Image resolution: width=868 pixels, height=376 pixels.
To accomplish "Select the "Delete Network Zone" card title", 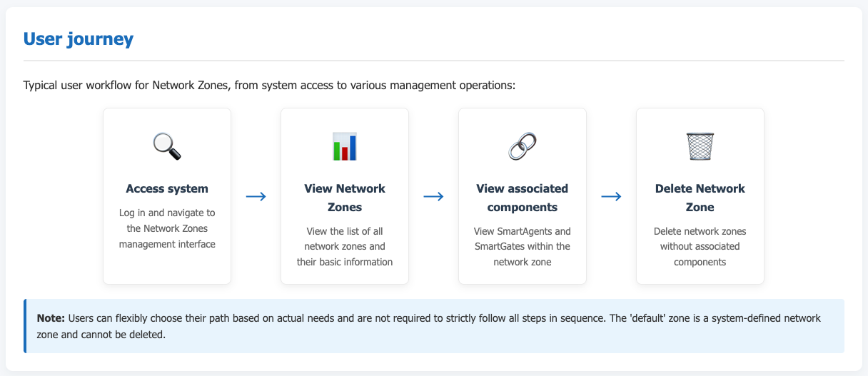I will point(700,198).
